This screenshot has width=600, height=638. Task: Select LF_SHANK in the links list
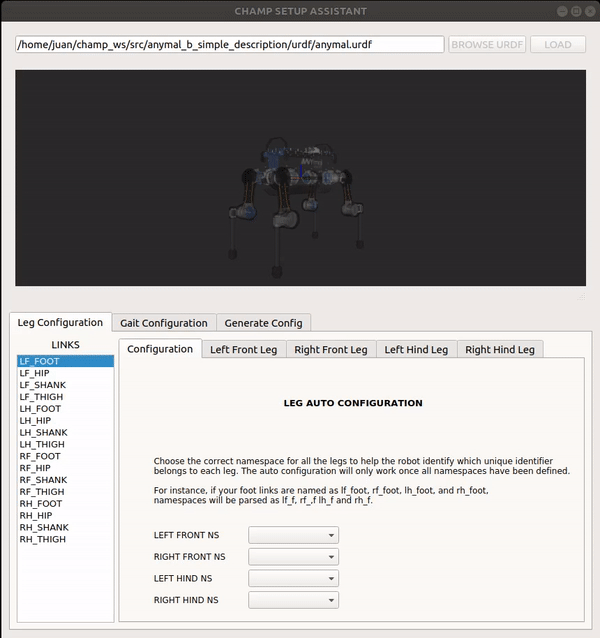(x=65, y=385)
